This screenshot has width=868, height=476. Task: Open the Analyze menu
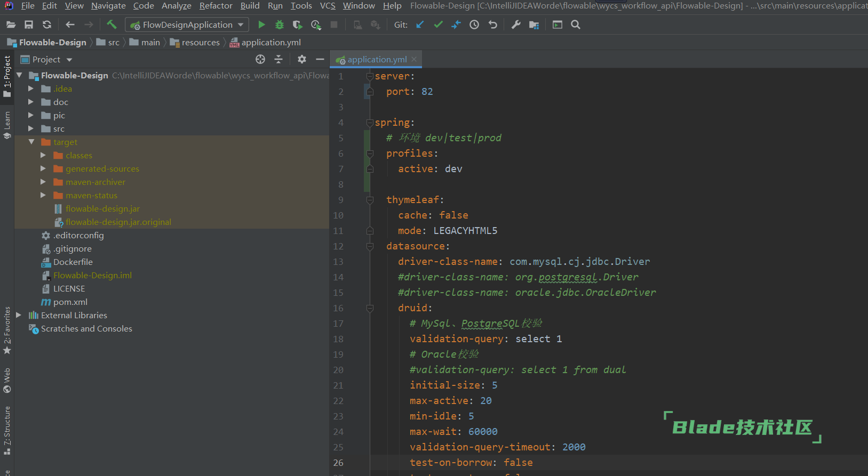click(x=177, y=6)
